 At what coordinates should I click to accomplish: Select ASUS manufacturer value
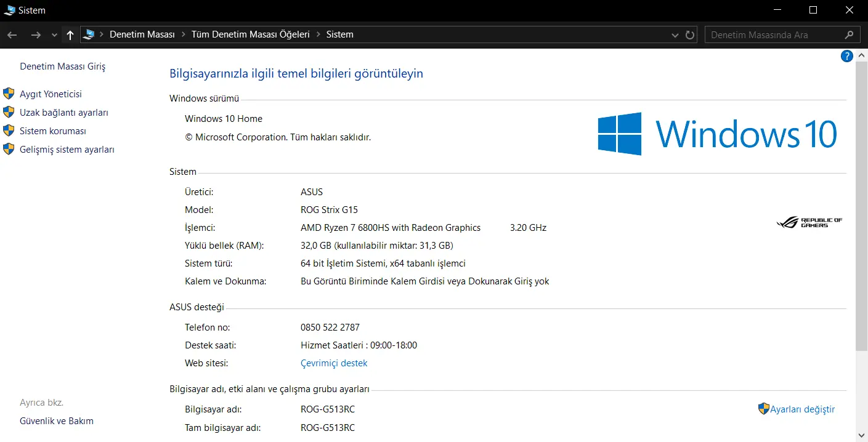coord(312,192)
